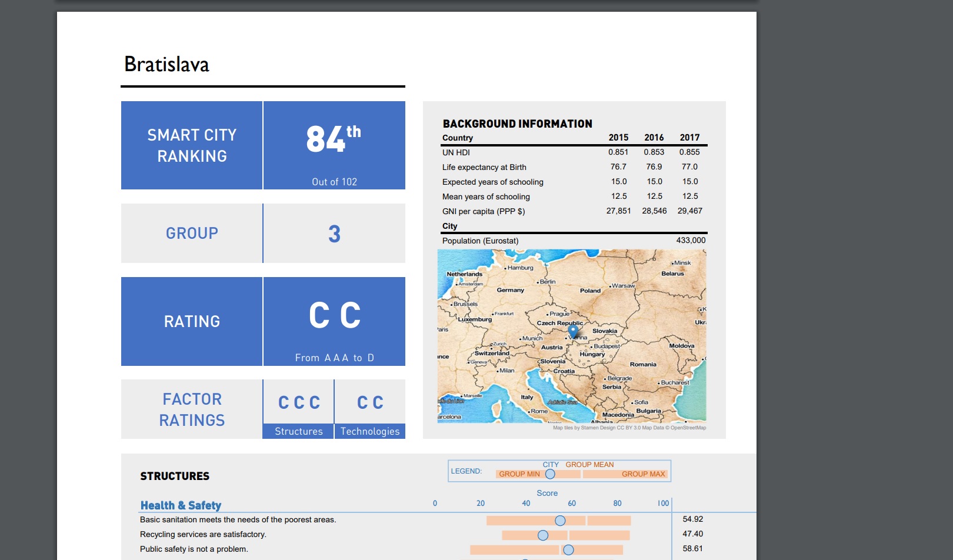Click the Population value 433,000
The image size is (953, 560).
[x=691, y=241]
